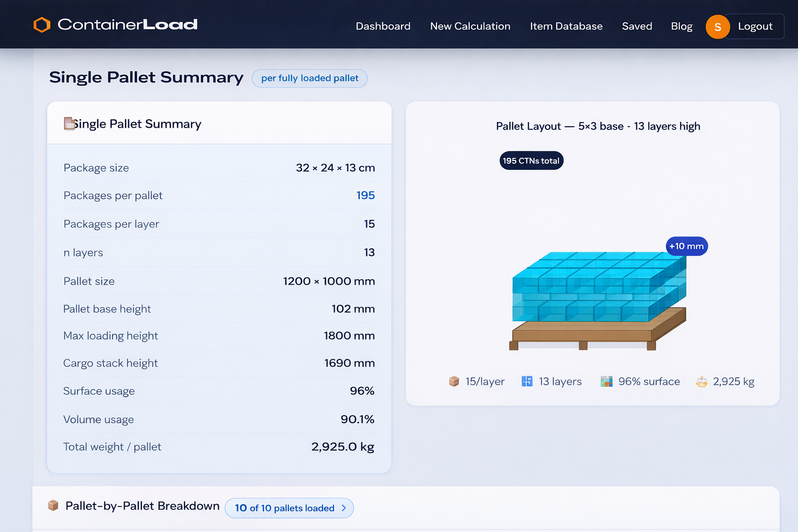The height and width of the screenshot is (532, 798).
Task: Click the box icon beside Pallet-by-Pallet Breakdown
Action: [53, 505]
